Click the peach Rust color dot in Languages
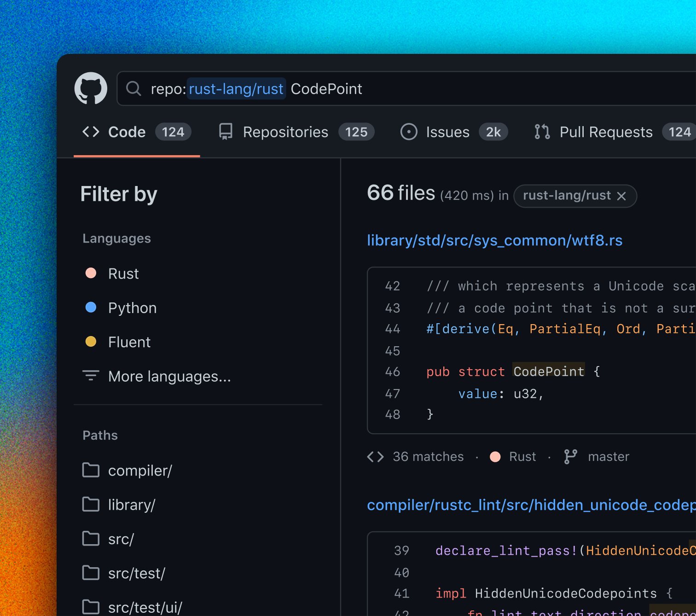The width and height of the screenshot is (696, 616). coord(91,273)
